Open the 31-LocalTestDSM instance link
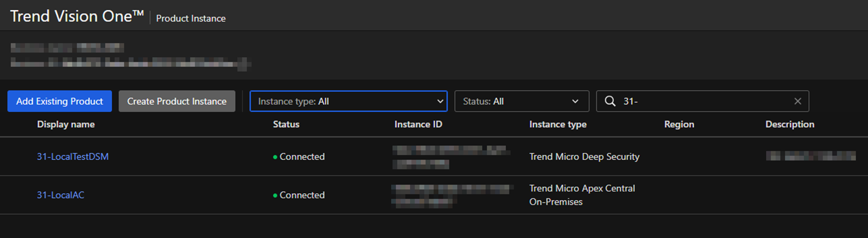This screenshot has width=868, height=238. pyautogui.click(x=73, y=157)
